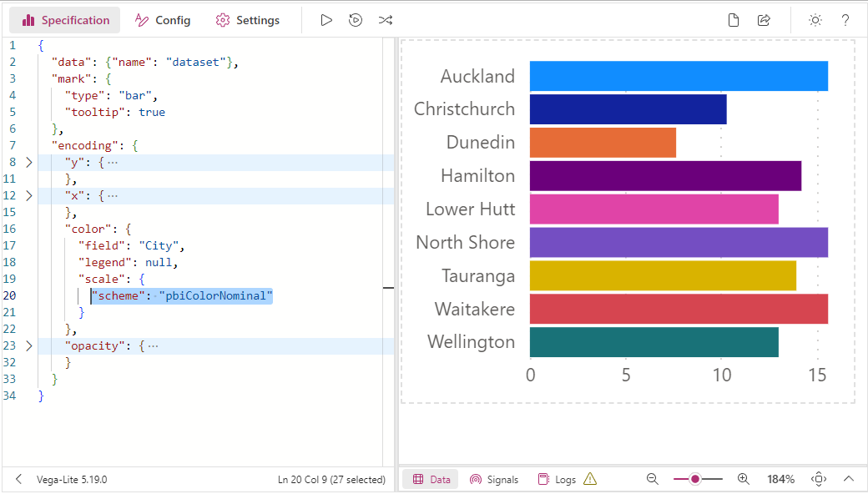Open the export share icon
The height and width of the screenshot is (494, 868).
pos(764,21)
